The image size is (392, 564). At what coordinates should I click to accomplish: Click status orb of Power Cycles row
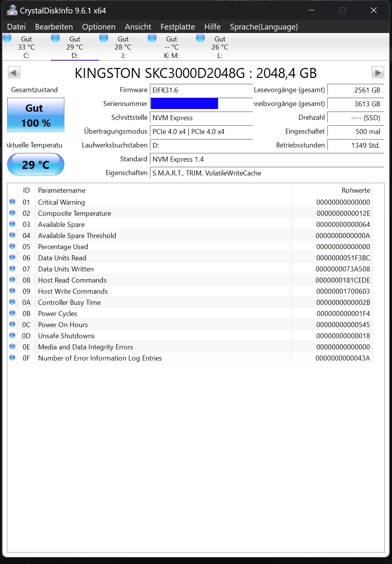pos(12,313)
